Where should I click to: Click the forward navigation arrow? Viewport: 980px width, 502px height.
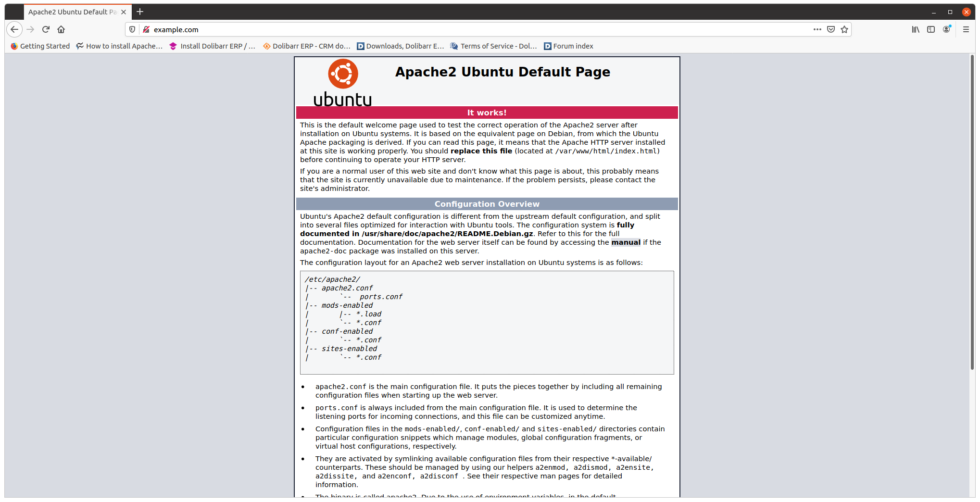click(30, 29)
